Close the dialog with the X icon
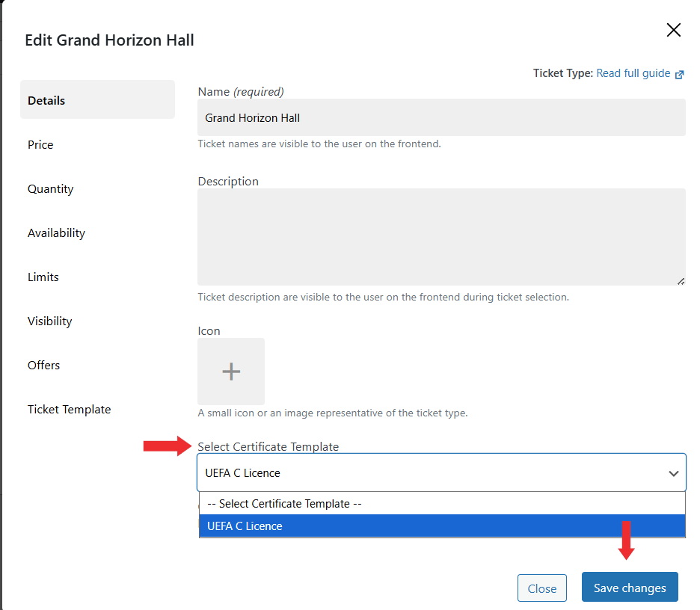The height and width of the screenshot is (610, 700). click(x=673, y=30)
